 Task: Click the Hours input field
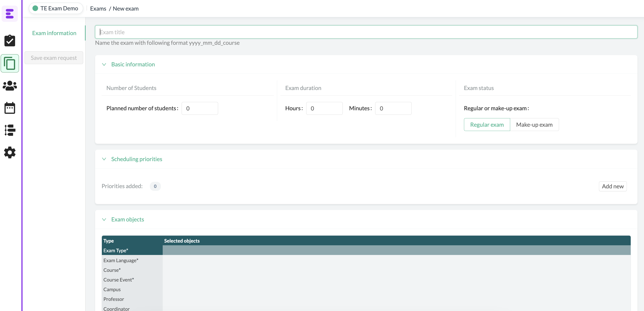[324, 108]
